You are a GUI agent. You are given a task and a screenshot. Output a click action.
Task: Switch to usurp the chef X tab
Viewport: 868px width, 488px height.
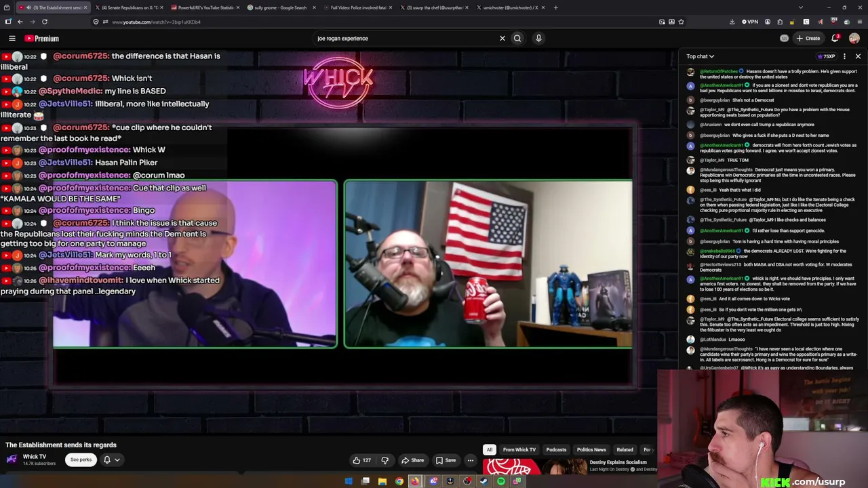click(x=434, y=7)
